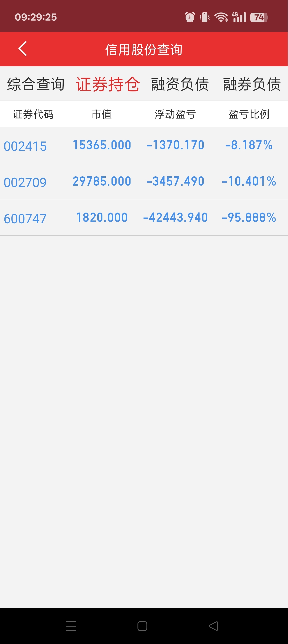Image resolution: width=288 pixels, height=644 pixels.
Task: Tap the battery level indicator
Action: (x=259, y=17)
